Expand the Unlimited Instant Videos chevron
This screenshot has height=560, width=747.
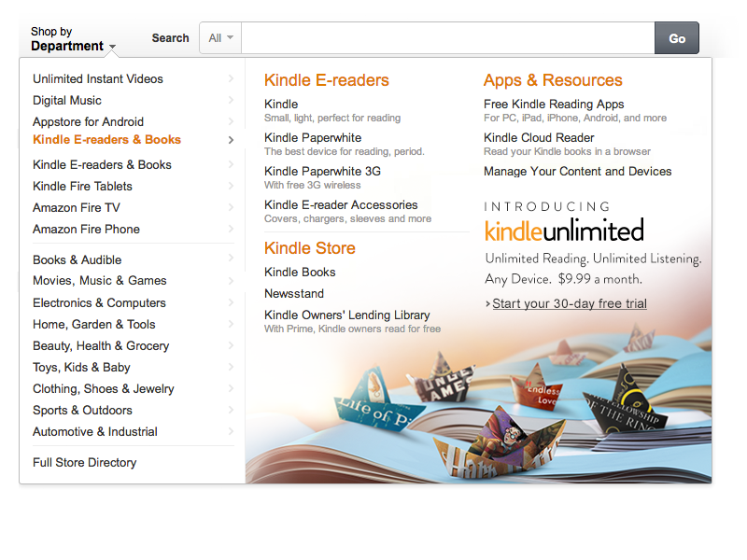231,78
